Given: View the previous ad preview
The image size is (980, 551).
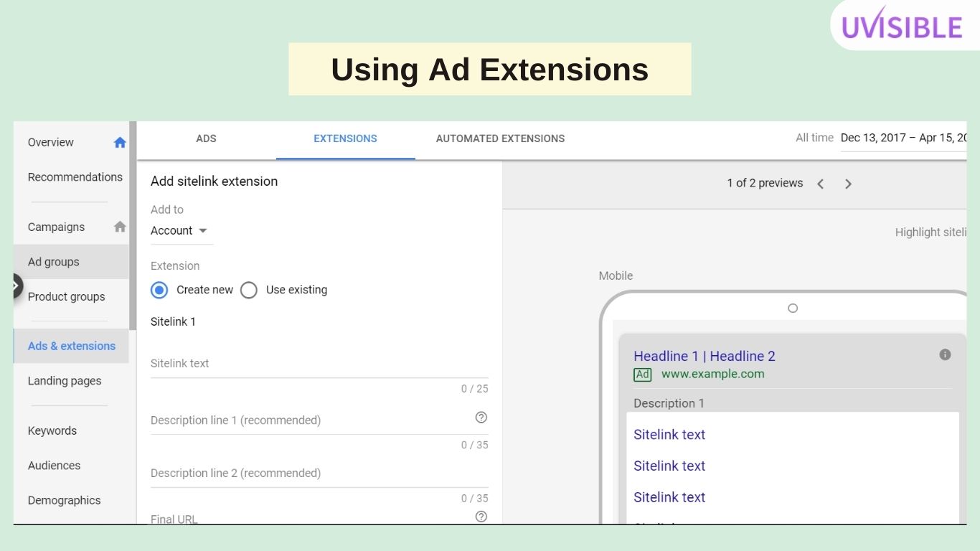Looking at the screenshot, I should pos(820,184).
